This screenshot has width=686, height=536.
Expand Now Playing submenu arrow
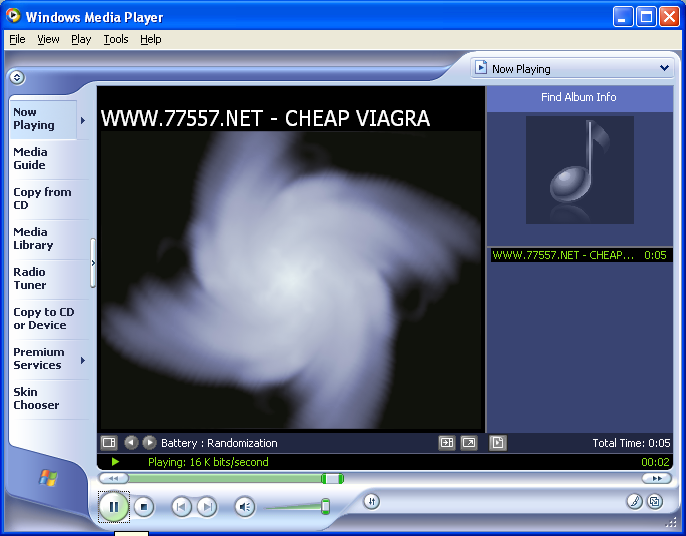(x=83, y=120)
